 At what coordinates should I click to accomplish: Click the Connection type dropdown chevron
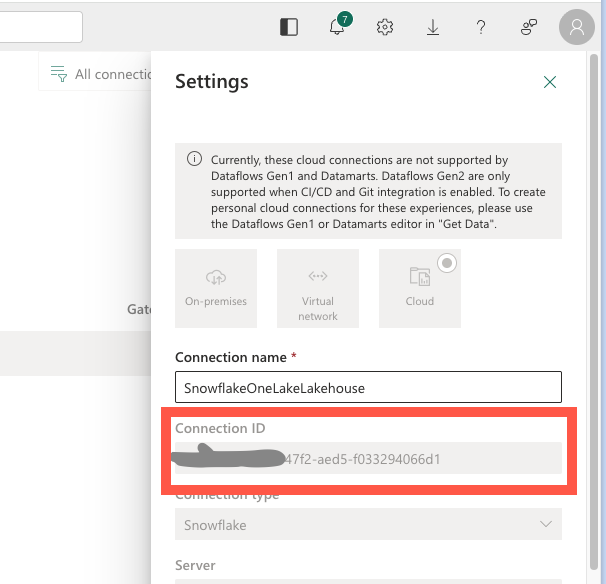pyautogui.click(x=545, y=524)
